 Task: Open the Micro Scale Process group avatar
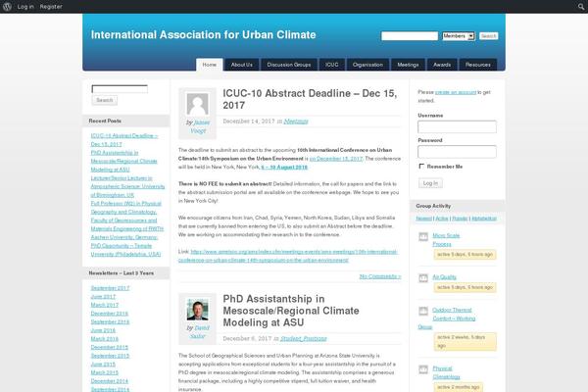pos(423,236)
